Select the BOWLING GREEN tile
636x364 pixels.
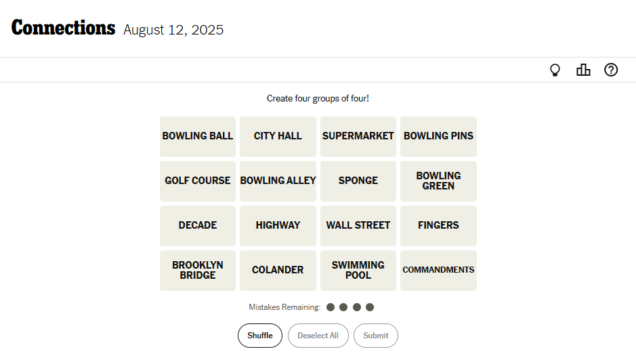[438, 181]
